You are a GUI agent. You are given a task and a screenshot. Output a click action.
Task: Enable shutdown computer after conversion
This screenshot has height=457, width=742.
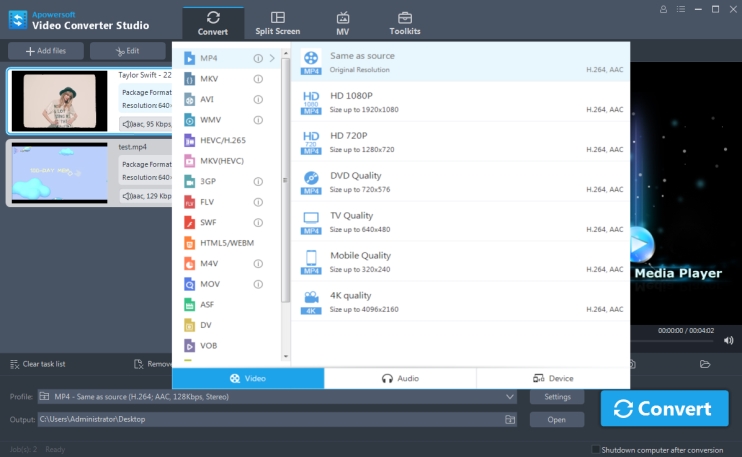597,449
